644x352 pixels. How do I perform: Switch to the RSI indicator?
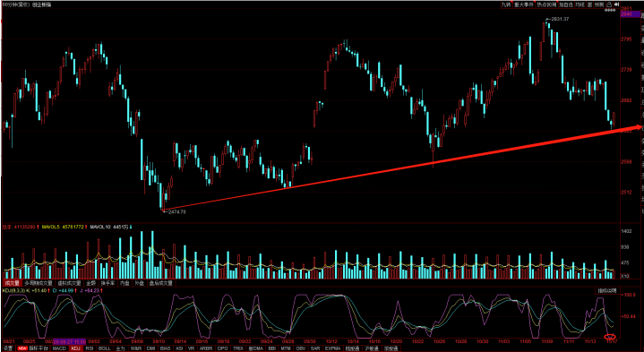(x=90, y=348)
